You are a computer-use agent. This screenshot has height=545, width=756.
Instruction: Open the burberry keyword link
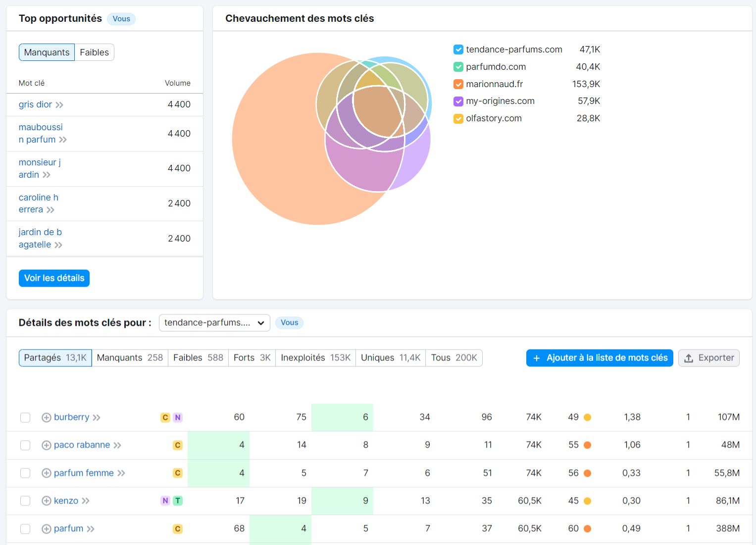pos(72,417)
